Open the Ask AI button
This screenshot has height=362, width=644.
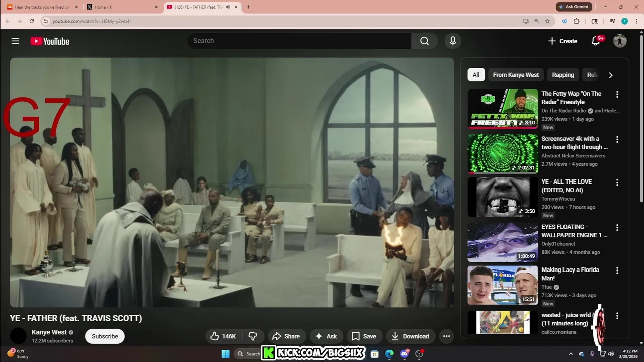pos(326,336)
